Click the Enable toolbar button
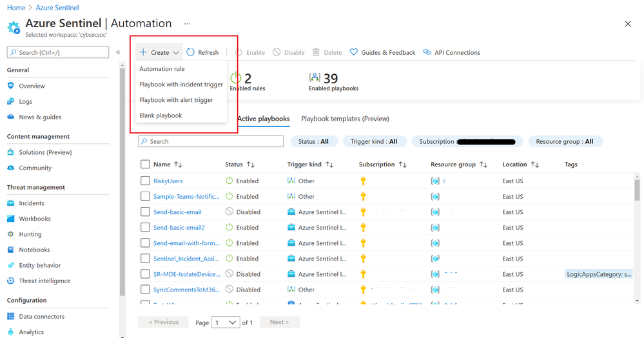 pyautogui.click(x=250, y=52)
